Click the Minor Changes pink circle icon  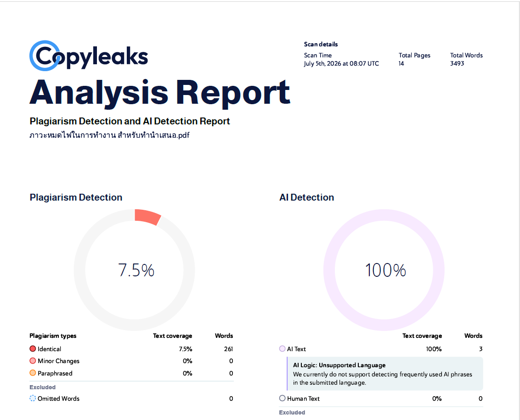(x=33, y=361)
